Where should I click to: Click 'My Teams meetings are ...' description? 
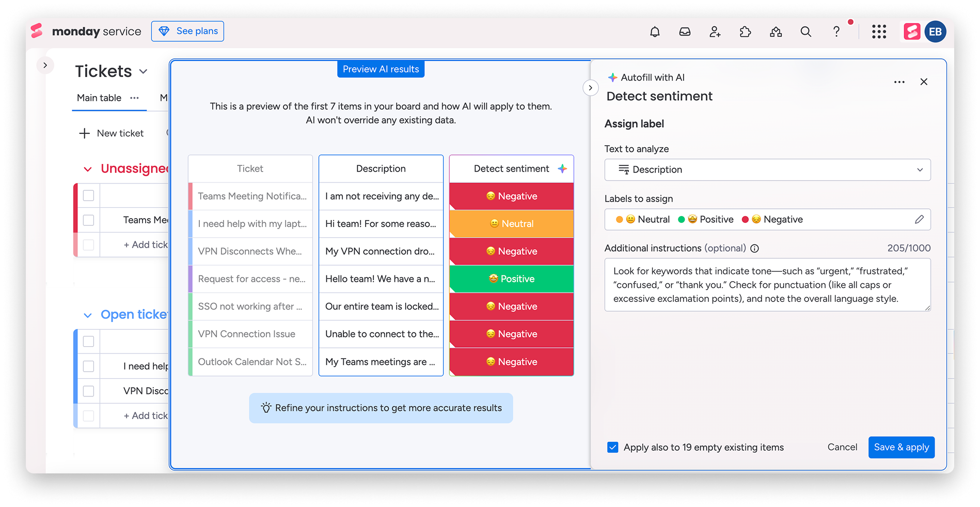tap(381, 362)
